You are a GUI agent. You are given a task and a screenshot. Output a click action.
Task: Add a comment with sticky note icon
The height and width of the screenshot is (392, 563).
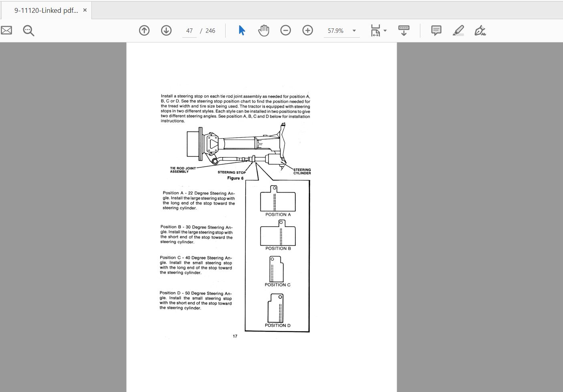coord(436,30)
